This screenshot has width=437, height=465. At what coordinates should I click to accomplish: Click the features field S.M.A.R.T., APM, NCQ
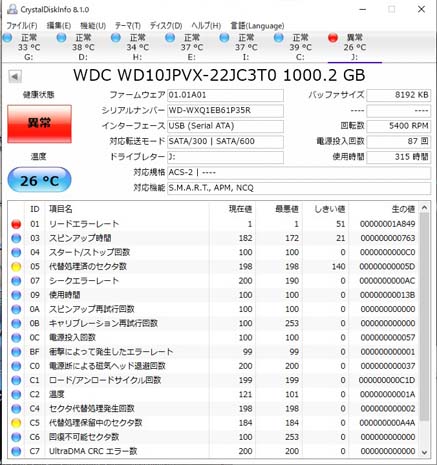[x=299, y=188]
